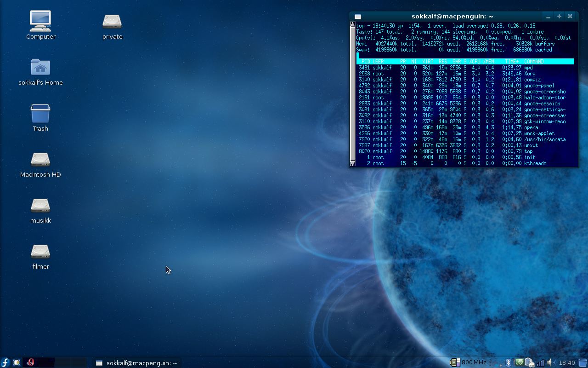
Task: Click the Mem: 4027440k total line
Action: (x=456, y=44)
